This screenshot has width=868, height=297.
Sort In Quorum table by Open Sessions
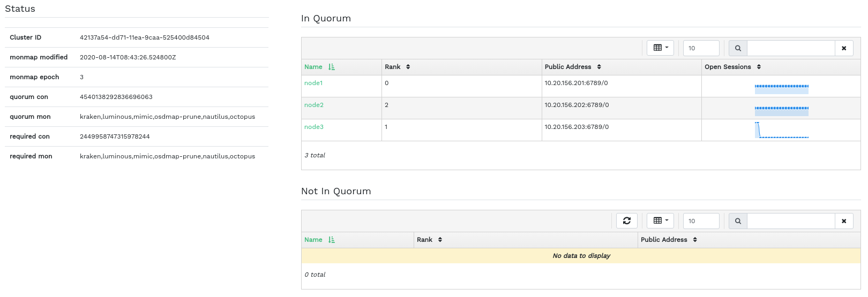click(x=732, y=67)
